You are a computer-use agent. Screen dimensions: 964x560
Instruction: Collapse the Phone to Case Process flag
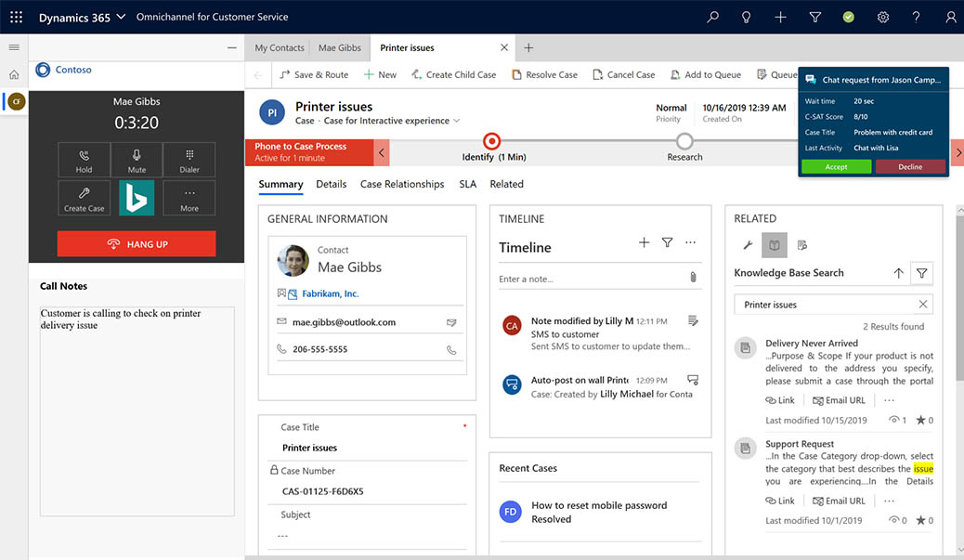point(382,152)
